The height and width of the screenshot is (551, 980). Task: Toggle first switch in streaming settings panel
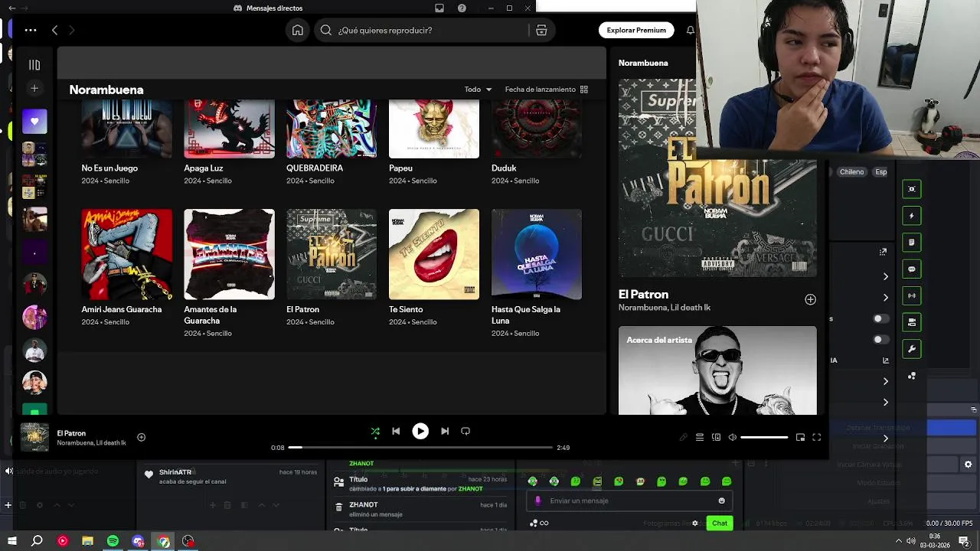[881, 318]
